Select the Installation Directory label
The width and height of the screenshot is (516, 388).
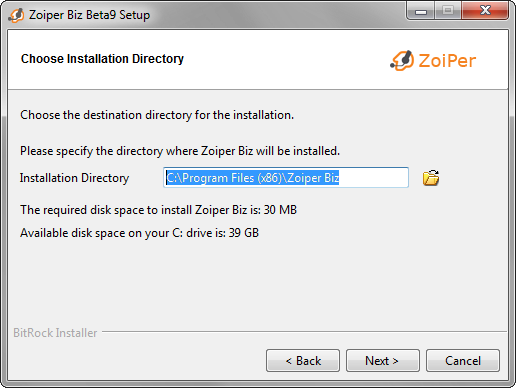74,178
